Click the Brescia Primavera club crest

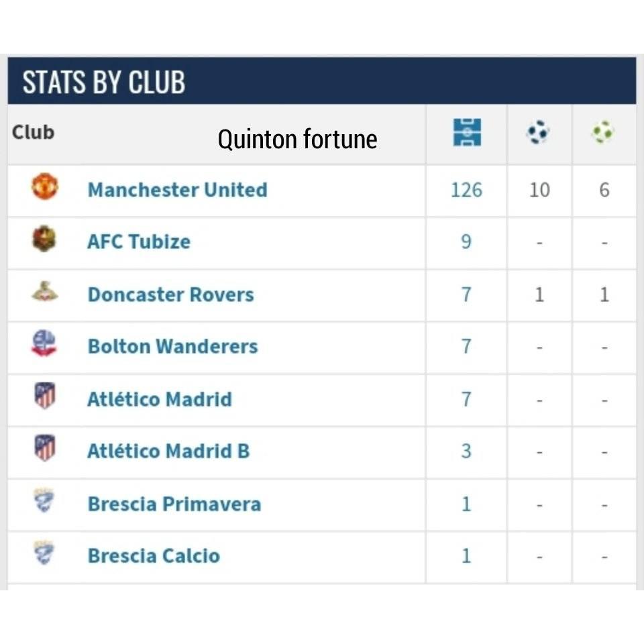coord(44,500)
